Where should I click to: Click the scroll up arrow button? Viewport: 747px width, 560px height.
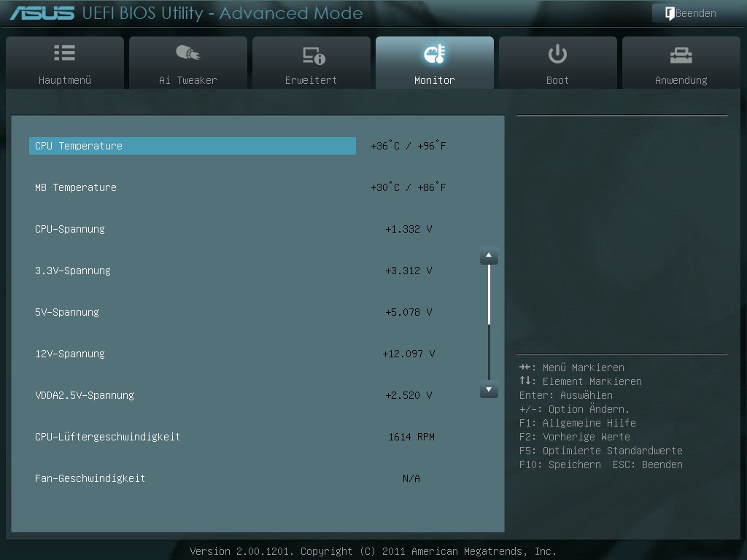coord(489,256)
